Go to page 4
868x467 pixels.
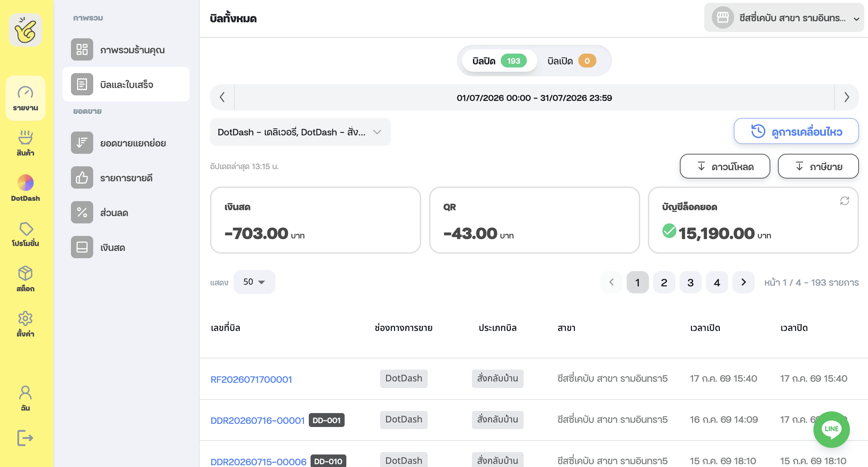[717, 282]
